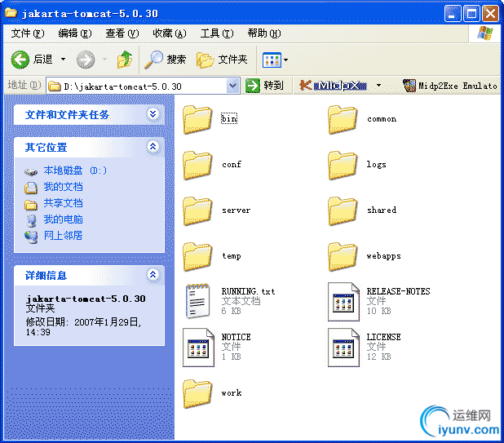This screenshot has width=504, height=443.
Task: Click the MidpX toolbar logo
Action: point(333,86)
